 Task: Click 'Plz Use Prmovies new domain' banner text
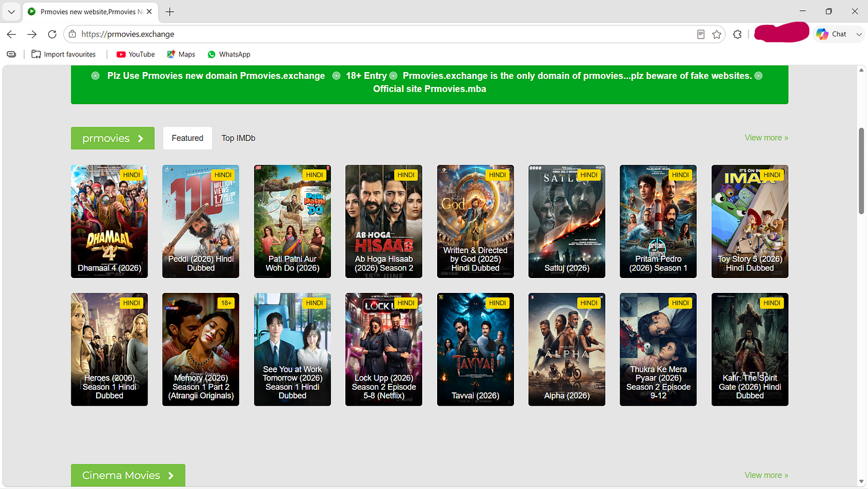coord(216,76)
